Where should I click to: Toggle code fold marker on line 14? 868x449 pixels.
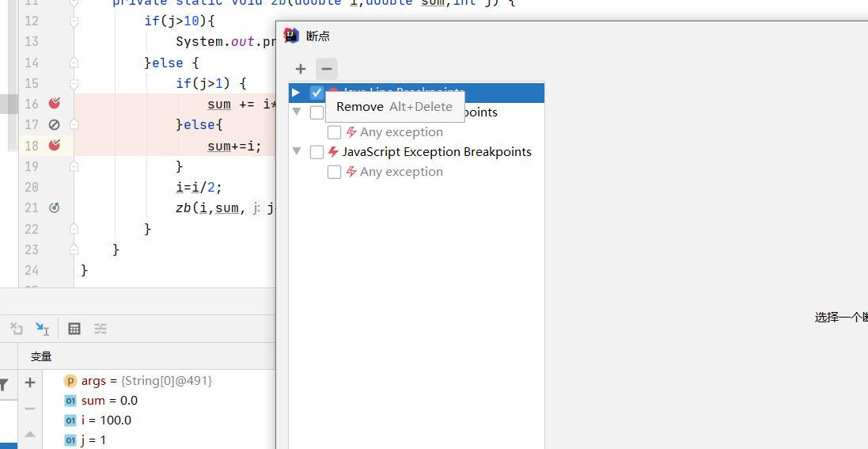pos(74,63)
